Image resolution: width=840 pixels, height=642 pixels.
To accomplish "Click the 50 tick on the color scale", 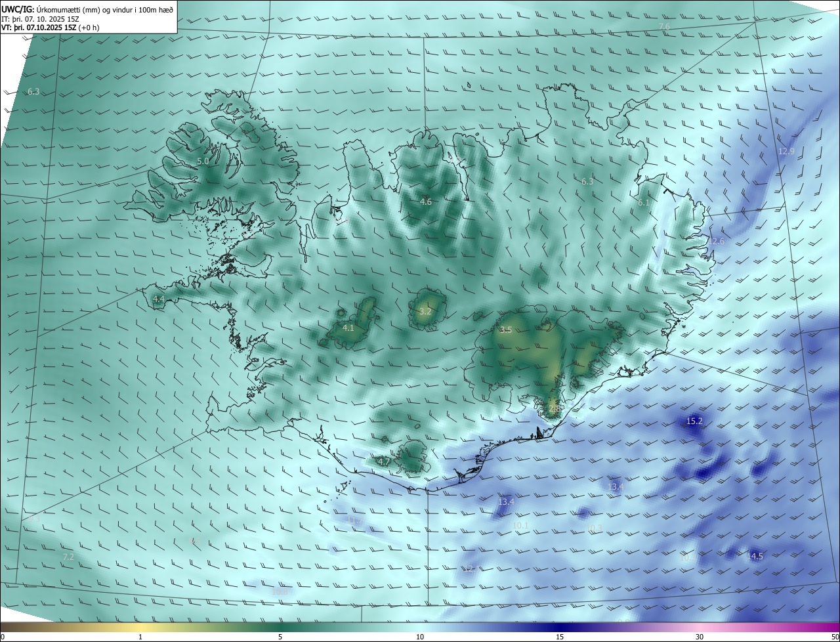I will (835, 637).
